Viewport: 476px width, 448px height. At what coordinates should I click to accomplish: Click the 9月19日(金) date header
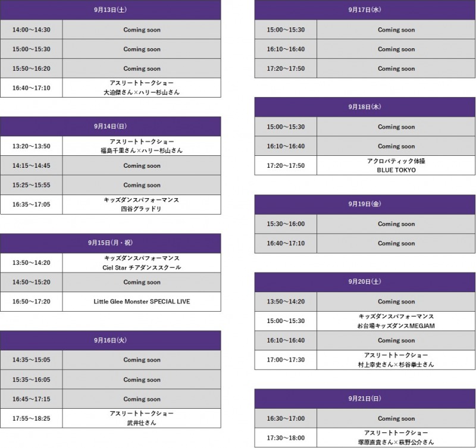click(x=365, y=204)
